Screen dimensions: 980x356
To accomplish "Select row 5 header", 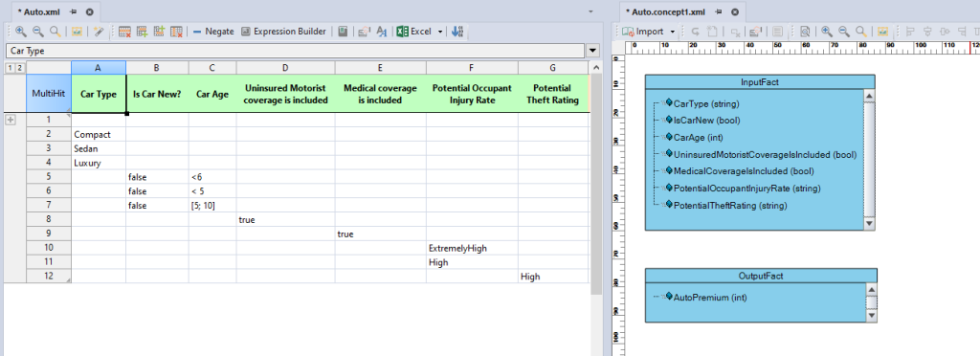I will coord(48,177).
